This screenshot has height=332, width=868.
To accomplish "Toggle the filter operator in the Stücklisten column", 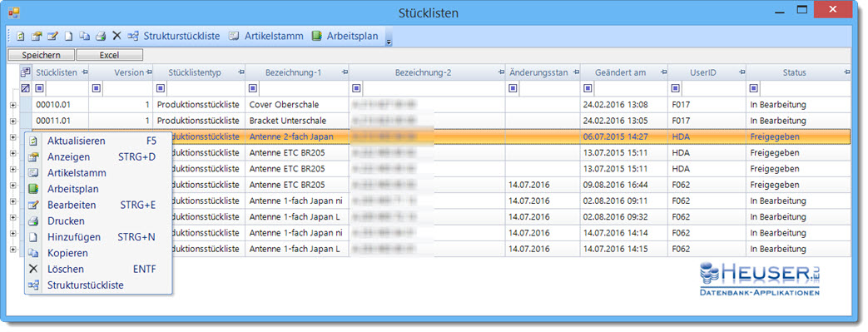I will coord(39,88).
